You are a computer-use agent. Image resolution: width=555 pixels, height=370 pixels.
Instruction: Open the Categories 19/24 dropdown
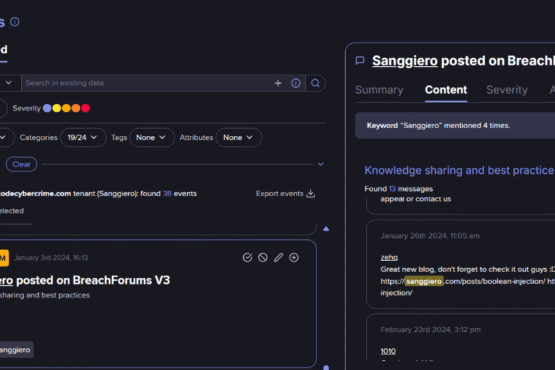pyautogui.click(x=83, y=137)
